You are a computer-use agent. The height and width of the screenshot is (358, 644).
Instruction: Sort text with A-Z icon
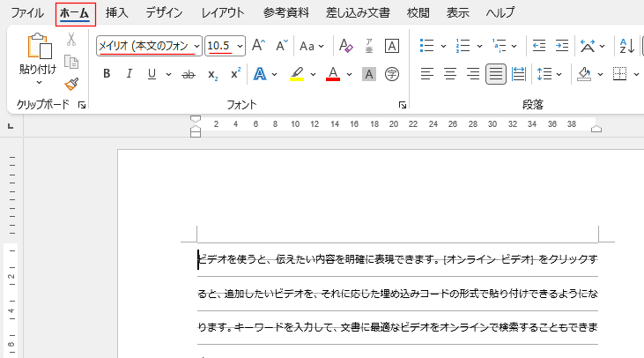point(626,46)
